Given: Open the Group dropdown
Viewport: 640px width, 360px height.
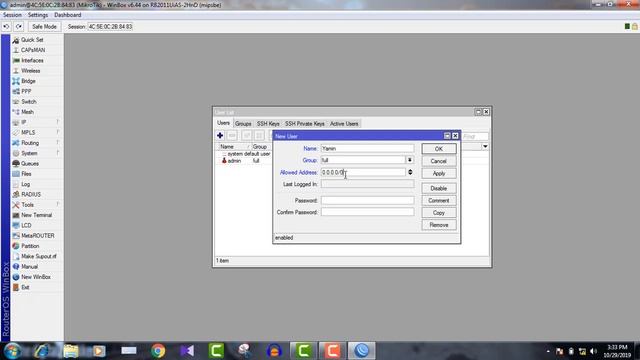Looking at the screenshot, I should click(x=410, y=160).
